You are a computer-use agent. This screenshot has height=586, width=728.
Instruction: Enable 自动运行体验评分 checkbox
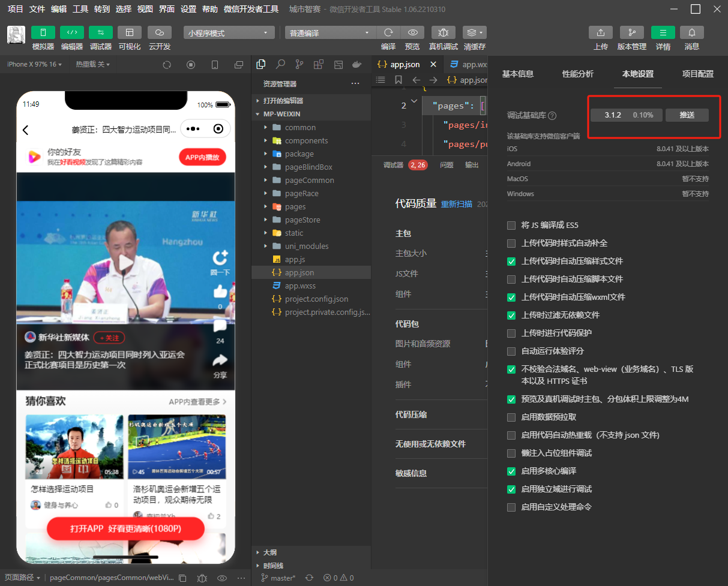(x=511, y=351)
